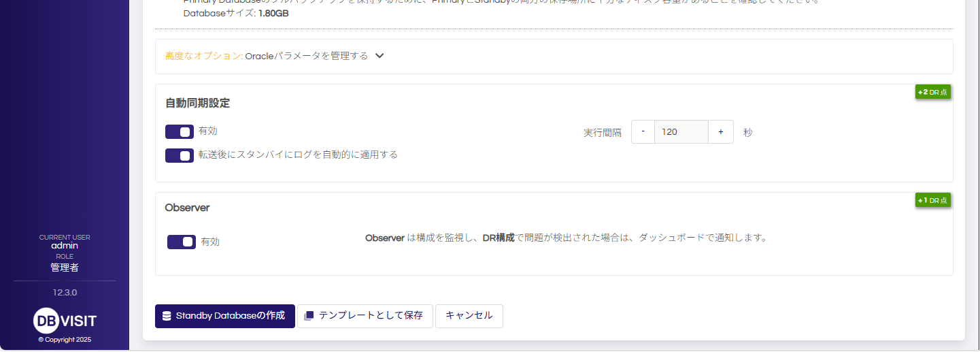This screenshot has height=352, width=980.
Task: Click the +1 DR点 badge
Action: pos(932,200)
